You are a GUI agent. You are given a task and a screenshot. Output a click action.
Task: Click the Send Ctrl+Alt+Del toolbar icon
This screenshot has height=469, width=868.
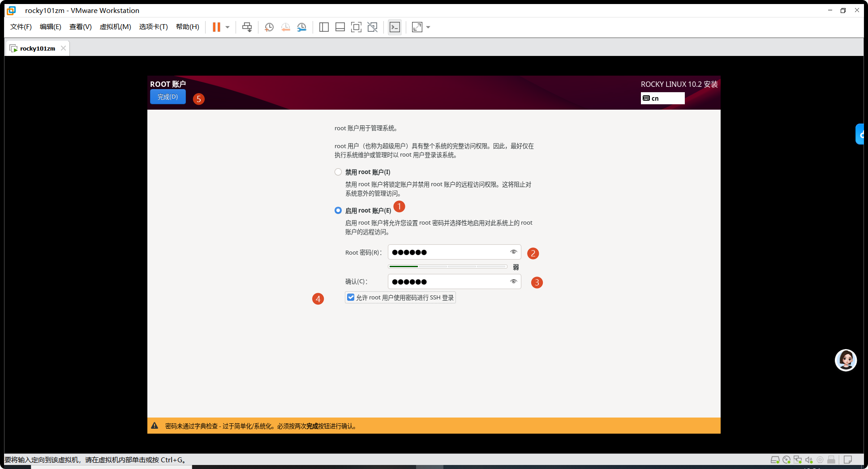(x=247, y=27)
